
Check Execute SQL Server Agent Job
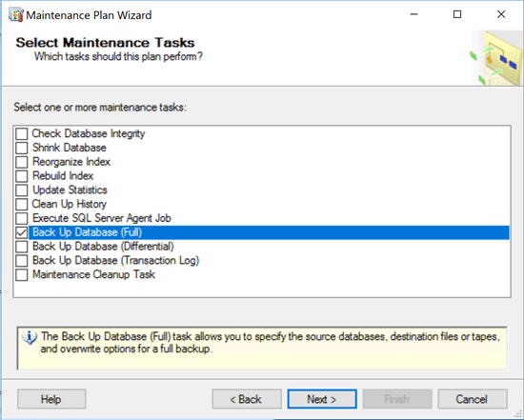(x=22, y=218)
